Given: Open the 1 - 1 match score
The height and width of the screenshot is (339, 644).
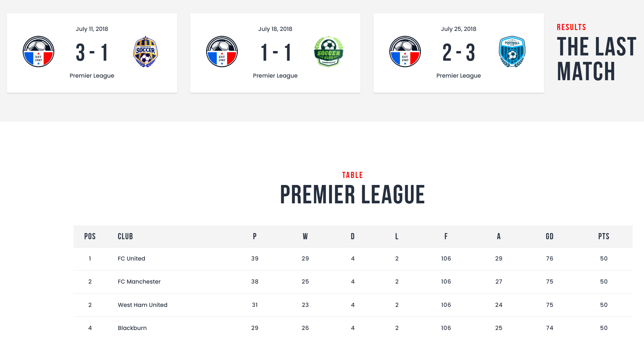Looking at the screenshot, I should click(275, 53).
